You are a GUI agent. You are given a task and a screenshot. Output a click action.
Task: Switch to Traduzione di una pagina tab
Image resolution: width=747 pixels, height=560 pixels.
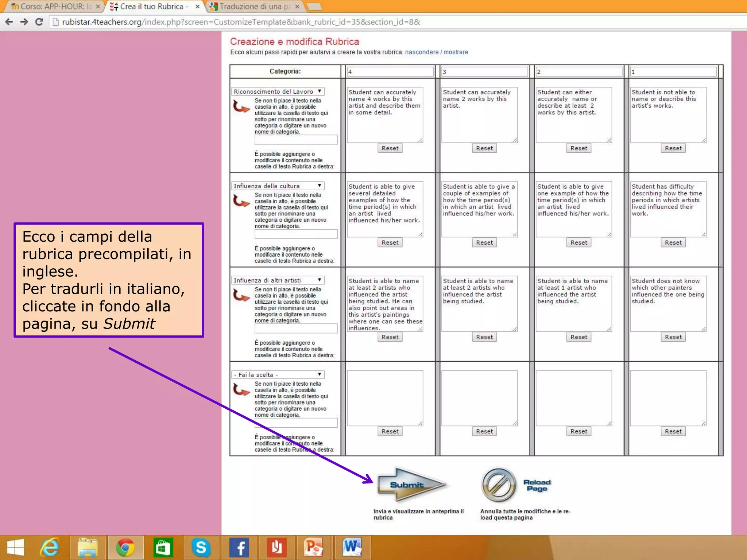click(255, 7)
